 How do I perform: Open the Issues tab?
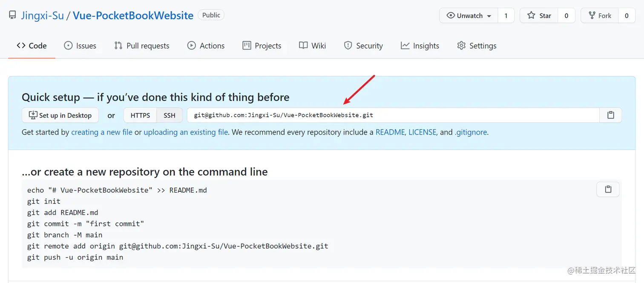coord(80,46)
